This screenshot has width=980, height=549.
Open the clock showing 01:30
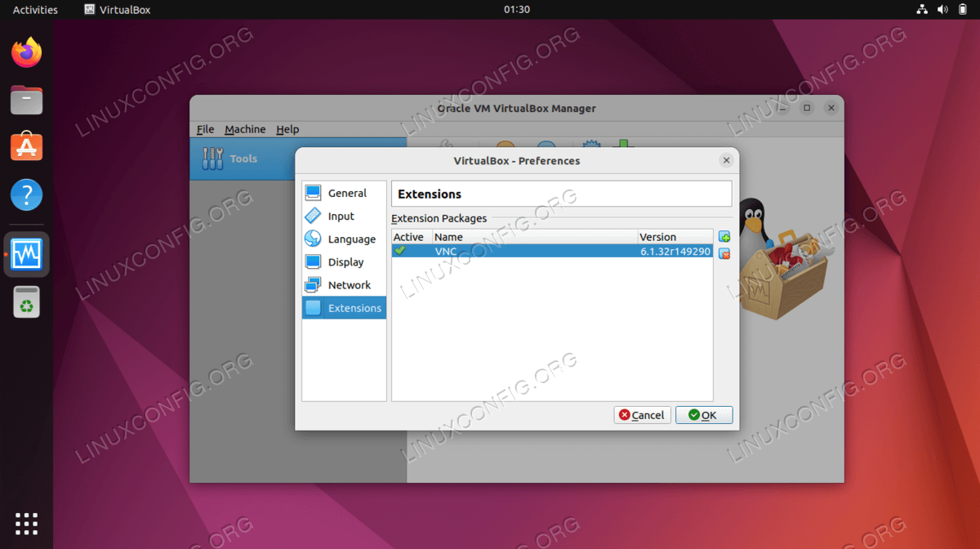(517, 10)
